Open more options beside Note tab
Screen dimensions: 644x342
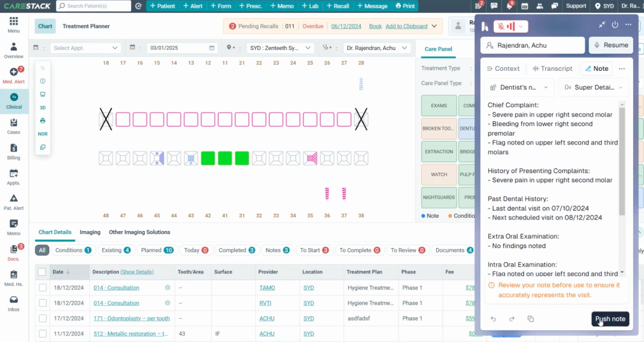click(622, 69)
